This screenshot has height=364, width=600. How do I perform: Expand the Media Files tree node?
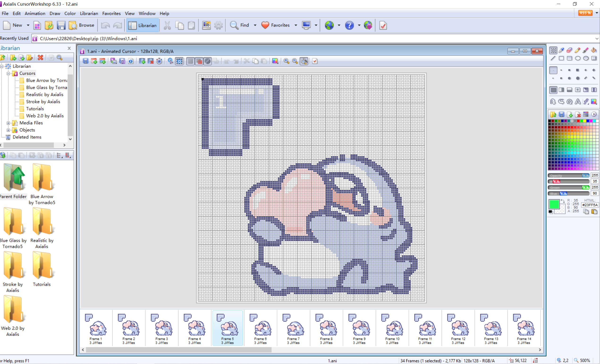tap(8, 123)
